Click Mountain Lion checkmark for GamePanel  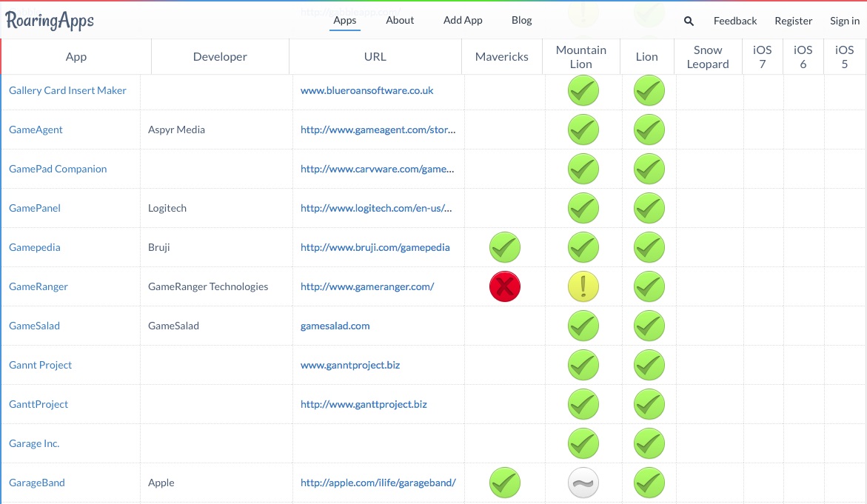583,209
